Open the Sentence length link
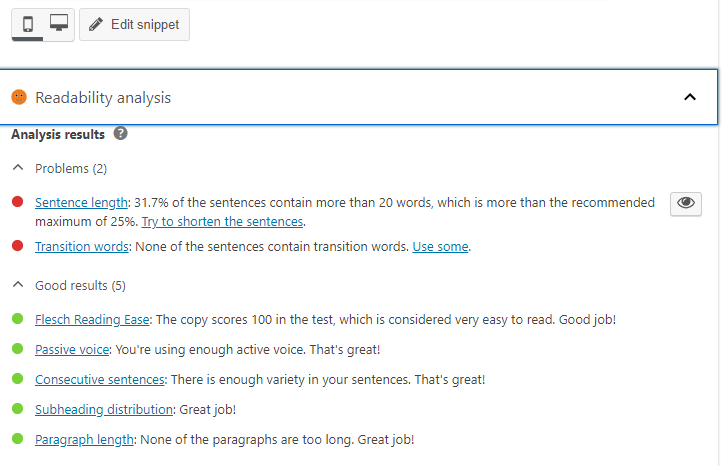This screenshot has height=466, width=727. 81,203
